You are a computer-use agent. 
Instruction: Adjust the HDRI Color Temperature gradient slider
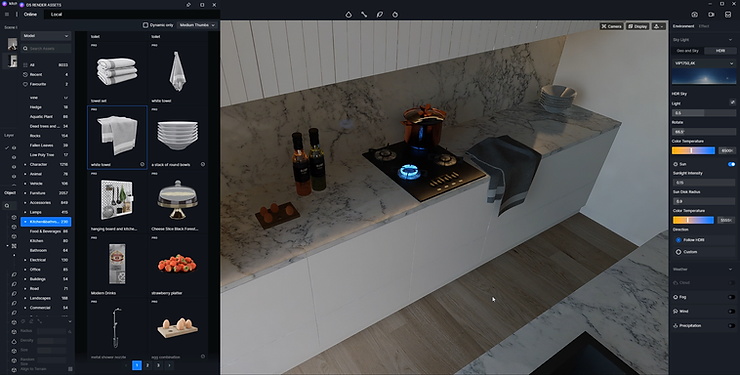coord(693,150)
